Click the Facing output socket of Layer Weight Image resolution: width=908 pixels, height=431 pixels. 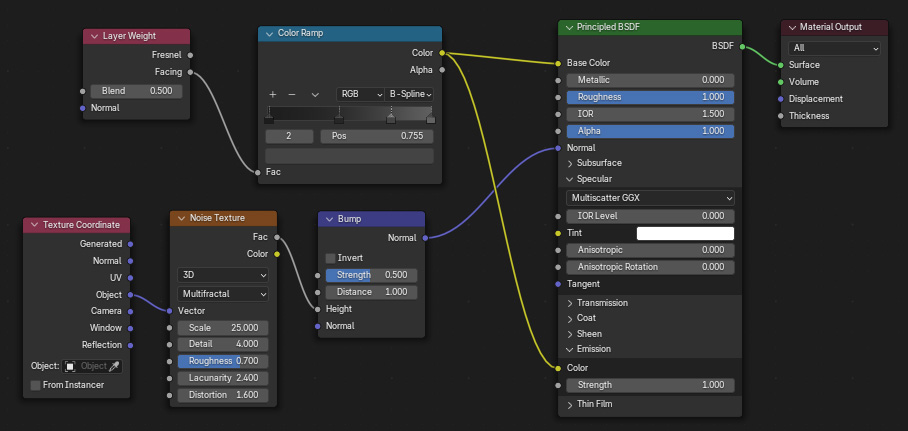190,72
